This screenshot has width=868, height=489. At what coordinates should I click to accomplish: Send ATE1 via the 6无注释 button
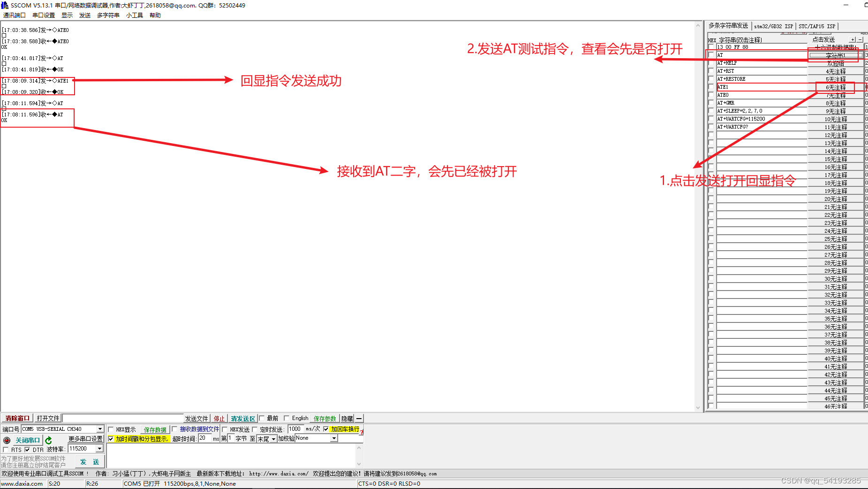[x=836, y=87]
